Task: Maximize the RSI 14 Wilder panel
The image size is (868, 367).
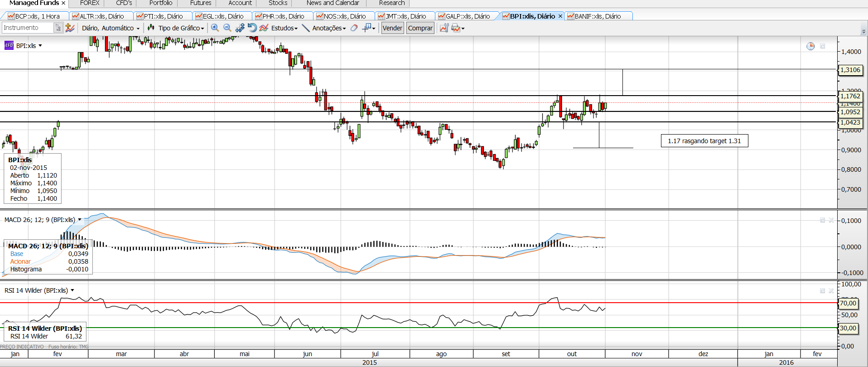Action: (x=823, y=291)
